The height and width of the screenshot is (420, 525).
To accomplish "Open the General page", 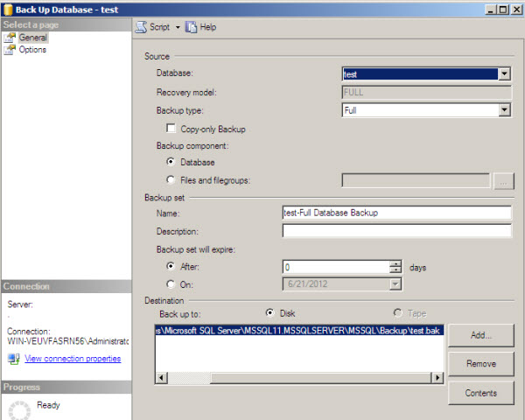I will coord(32,38).
